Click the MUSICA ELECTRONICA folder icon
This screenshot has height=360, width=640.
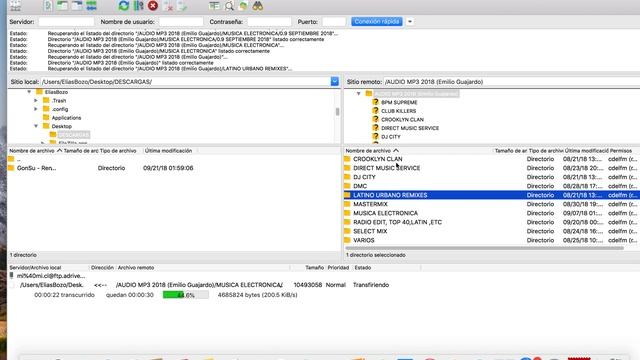coord(347,213)
